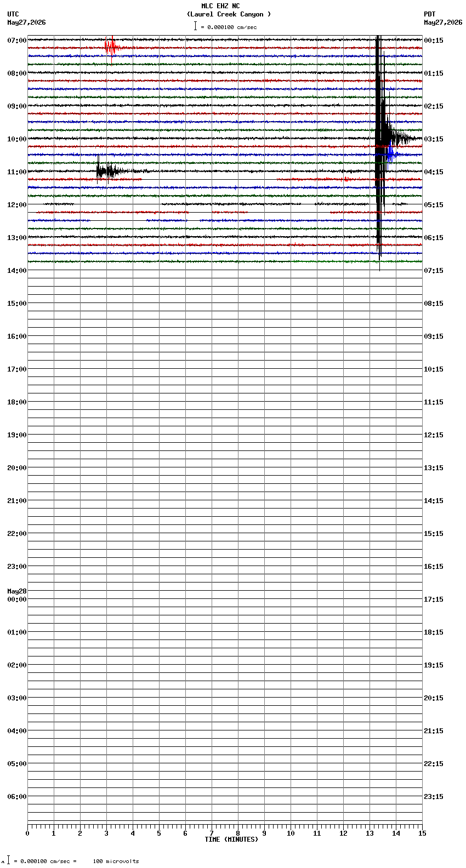Click the 11:15 PDT time label
This screenshot has height=868, width=466.
434,402
